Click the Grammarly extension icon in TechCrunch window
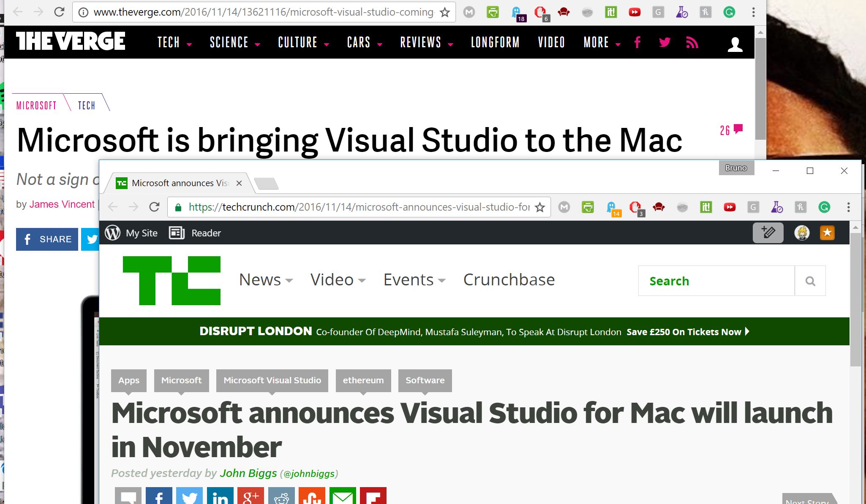Viewport: 866px width, 504px height. pyautogui.click(x=824, y=207)
